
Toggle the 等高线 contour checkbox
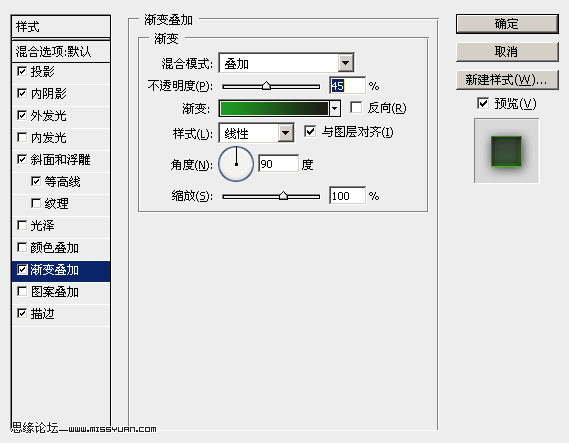(36, 181)
